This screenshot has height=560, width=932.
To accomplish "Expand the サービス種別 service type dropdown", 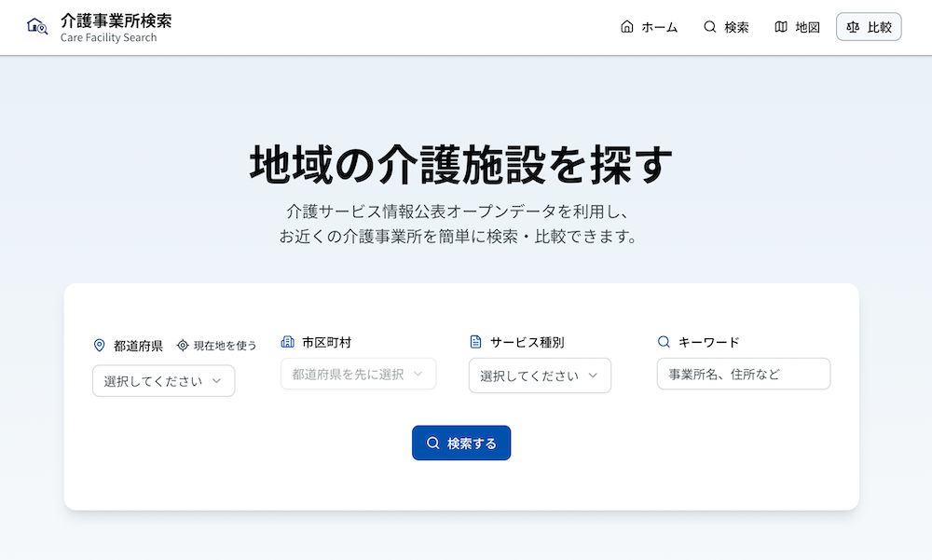I will pos(540,376).
